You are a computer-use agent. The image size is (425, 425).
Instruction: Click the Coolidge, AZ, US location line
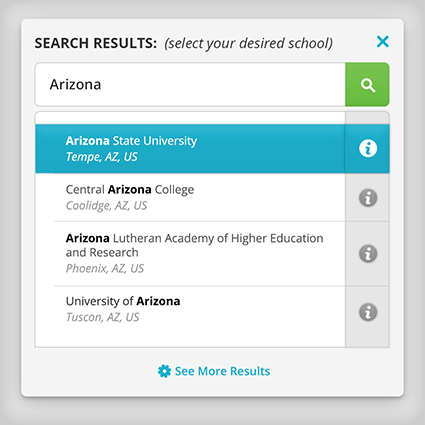[x=106, y=206]
